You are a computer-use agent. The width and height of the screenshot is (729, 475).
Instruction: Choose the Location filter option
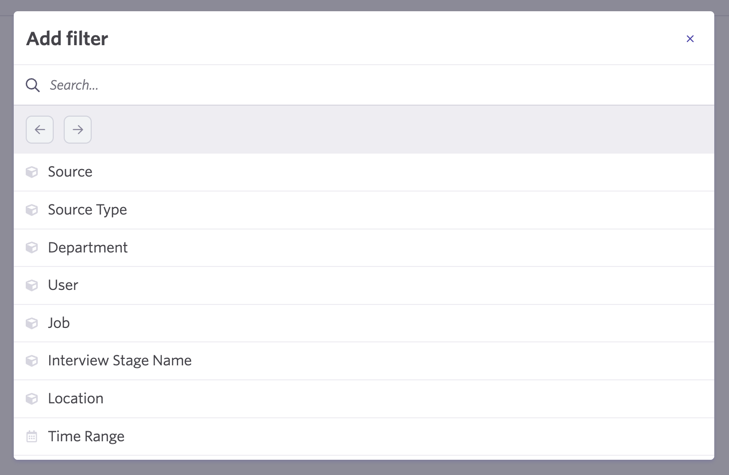tap(364, 399)
